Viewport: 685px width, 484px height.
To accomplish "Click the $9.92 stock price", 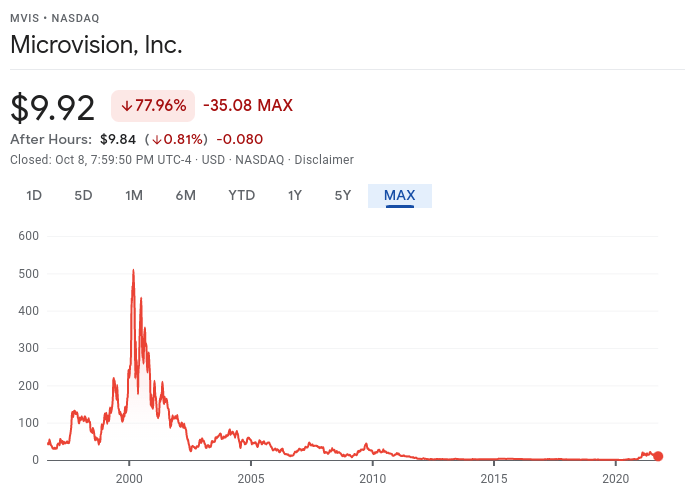I will click(x=52, y=107).
